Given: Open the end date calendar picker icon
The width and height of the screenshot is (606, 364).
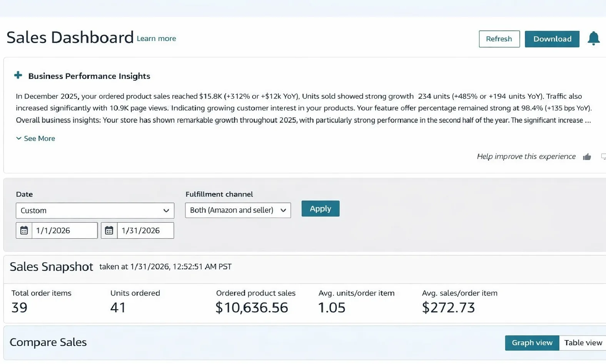Looking at the screenshot, I should [109, 230].
